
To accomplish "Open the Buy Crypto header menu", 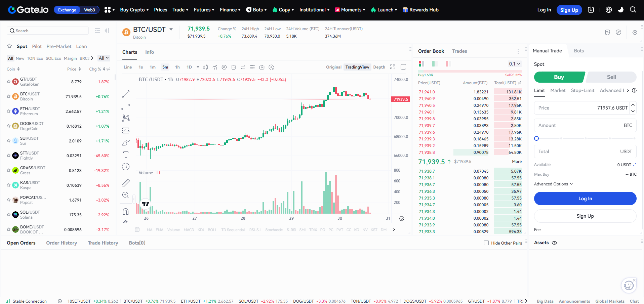I will coord(134,10).
